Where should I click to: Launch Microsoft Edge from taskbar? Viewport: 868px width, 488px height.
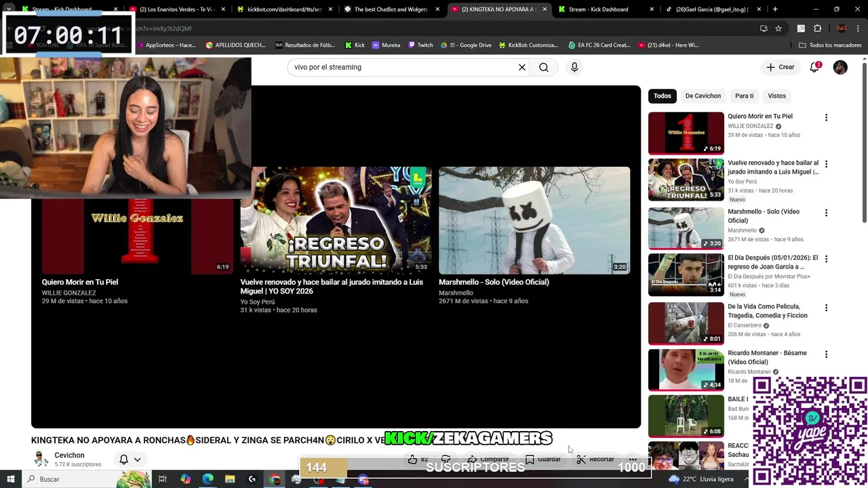[x=208, y=479]
